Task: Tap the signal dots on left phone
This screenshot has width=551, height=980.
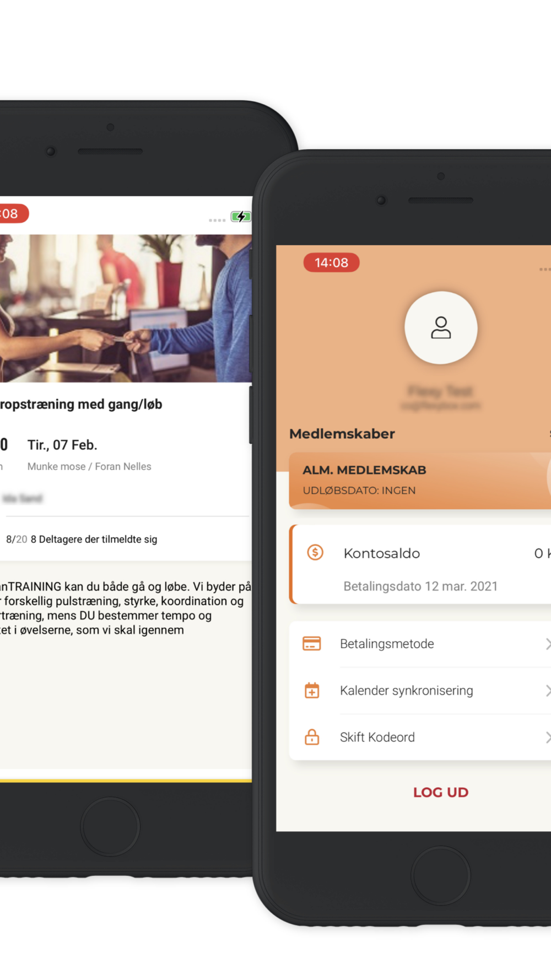Action: click(217, 220)
